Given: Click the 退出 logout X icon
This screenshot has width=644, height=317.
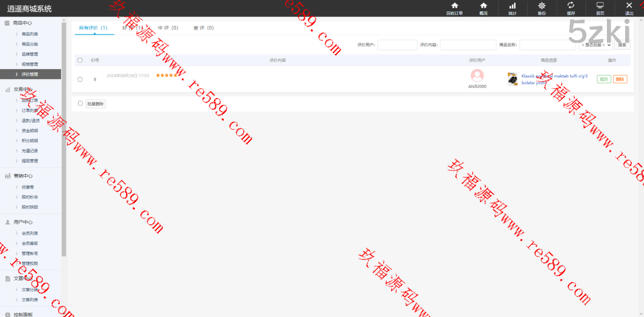Looking at the screenshot, I should point(629,6).
